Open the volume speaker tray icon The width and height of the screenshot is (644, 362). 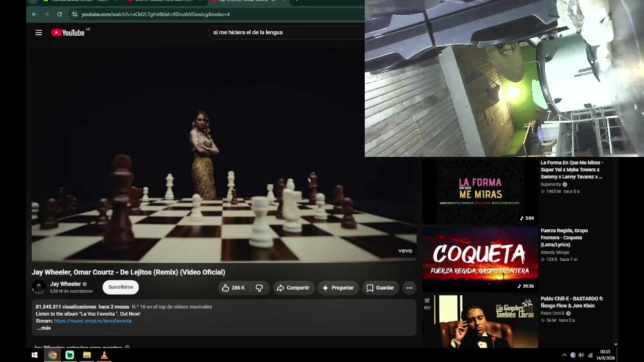[581, 355]
